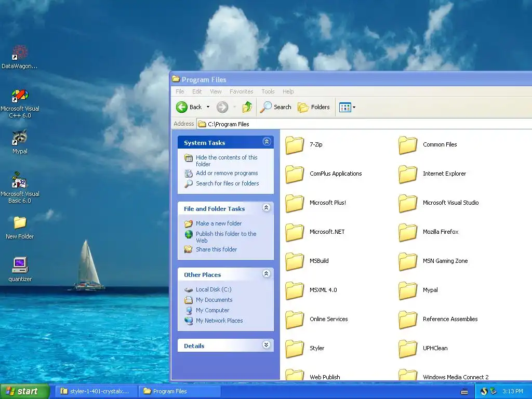Select the Styler folder icon
The image size is (532, 399).
(295, 349)
